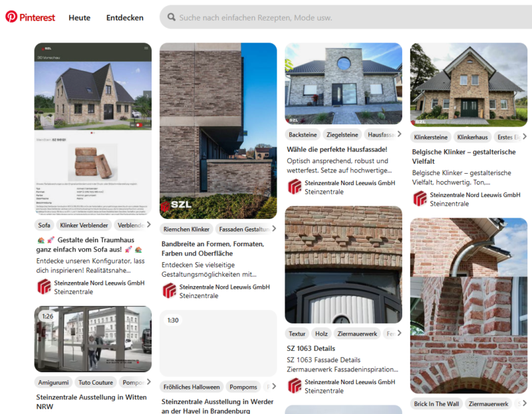Select the Backsteine tag chip
Image resolution: width=532 pixels, height=414 pixels.
click(x=303, y=135)
